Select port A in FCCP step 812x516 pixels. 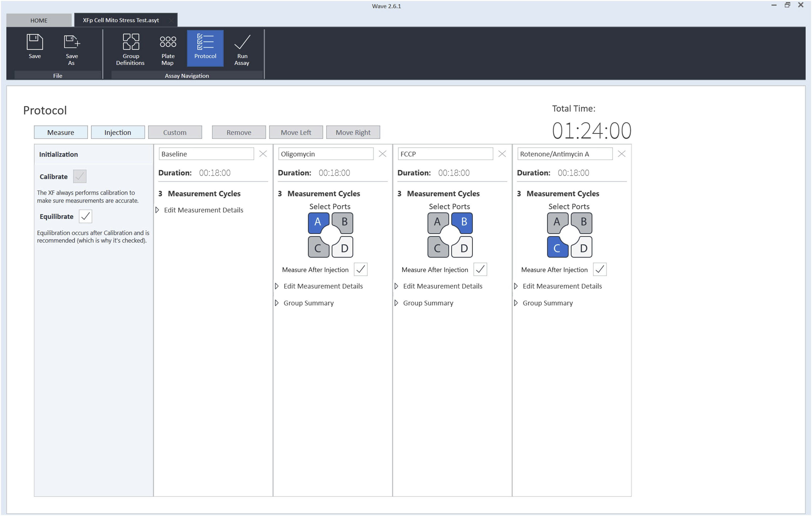point(437,222)
